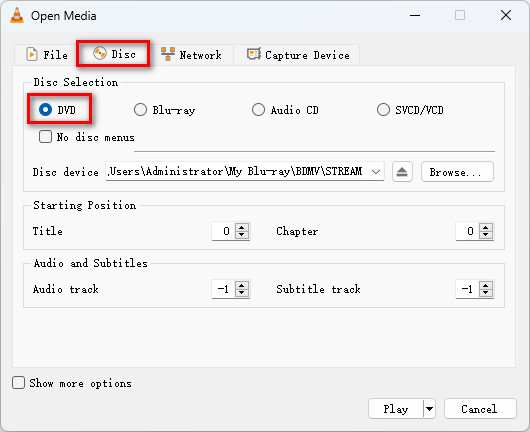This screenshot has width=530, height=432.
Task: Decrease the Subtitle track value
Action: 486,293
